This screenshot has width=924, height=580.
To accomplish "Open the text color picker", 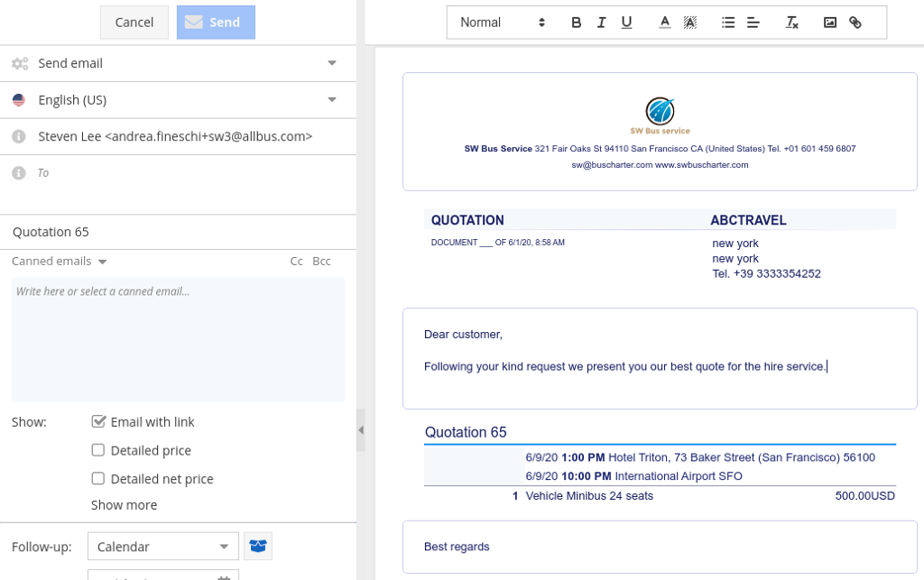I will [x=665, y=23].
